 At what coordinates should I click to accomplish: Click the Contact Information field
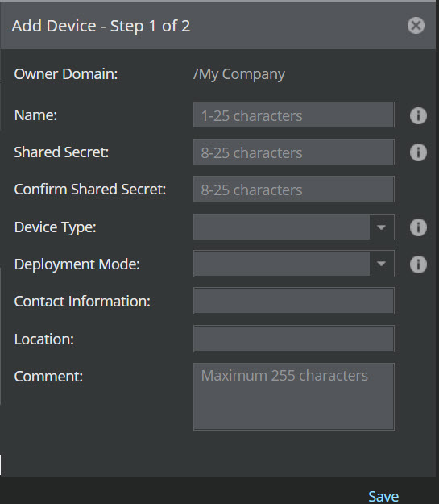click(293, 301)
